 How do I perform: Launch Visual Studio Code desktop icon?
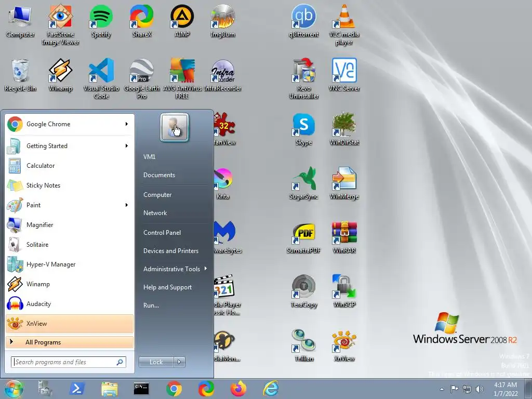point(101,79)
